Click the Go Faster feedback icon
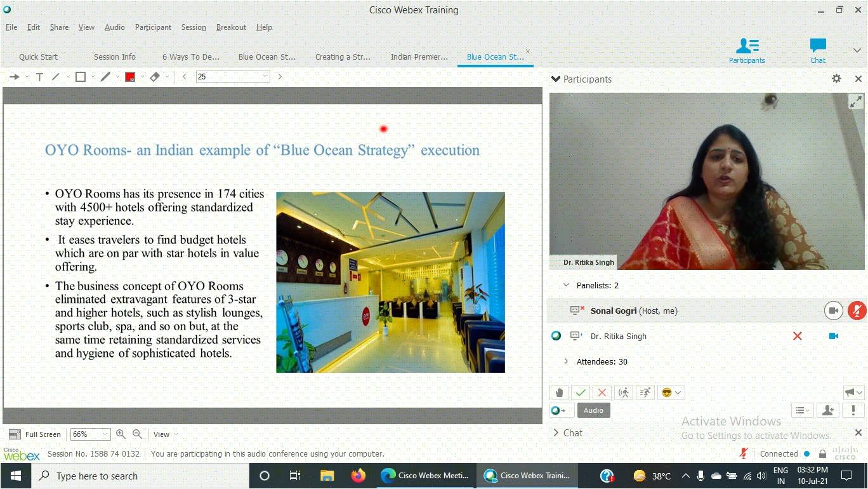 (645, 392)
